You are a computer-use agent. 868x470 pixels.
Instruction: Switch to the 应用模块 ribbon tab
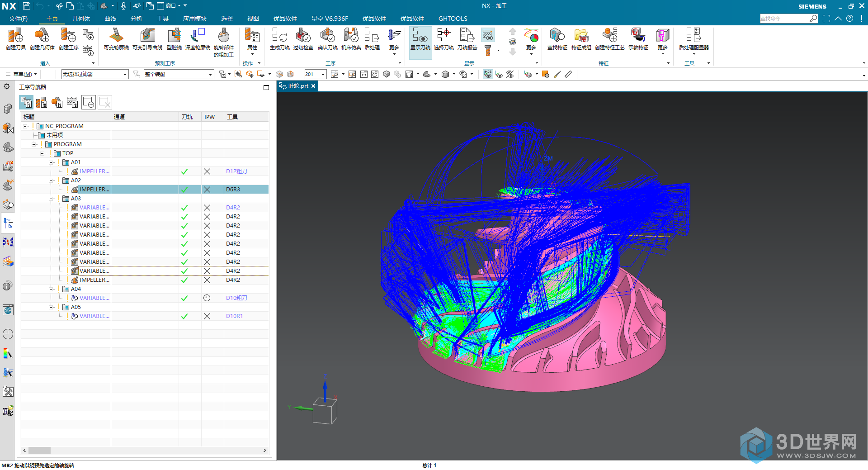coord(195,19)
